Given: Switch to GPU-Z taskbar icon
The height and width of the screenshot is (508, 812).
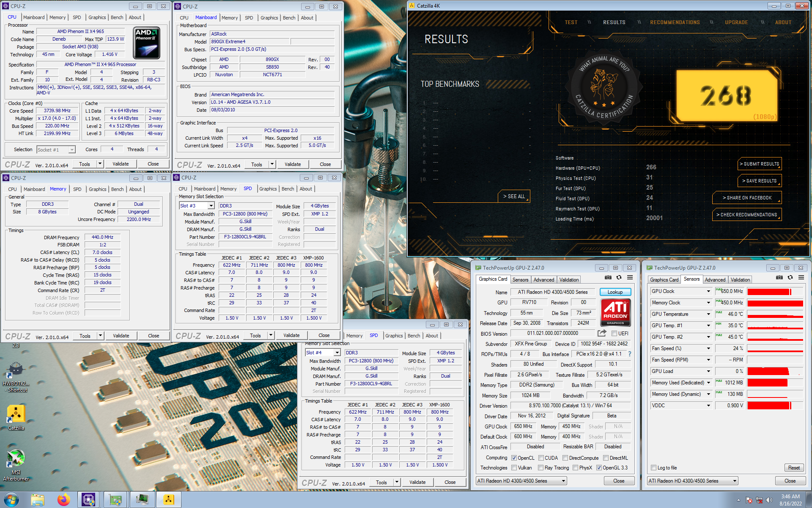Looking at the screenshot, I should (x=115, y=500).
